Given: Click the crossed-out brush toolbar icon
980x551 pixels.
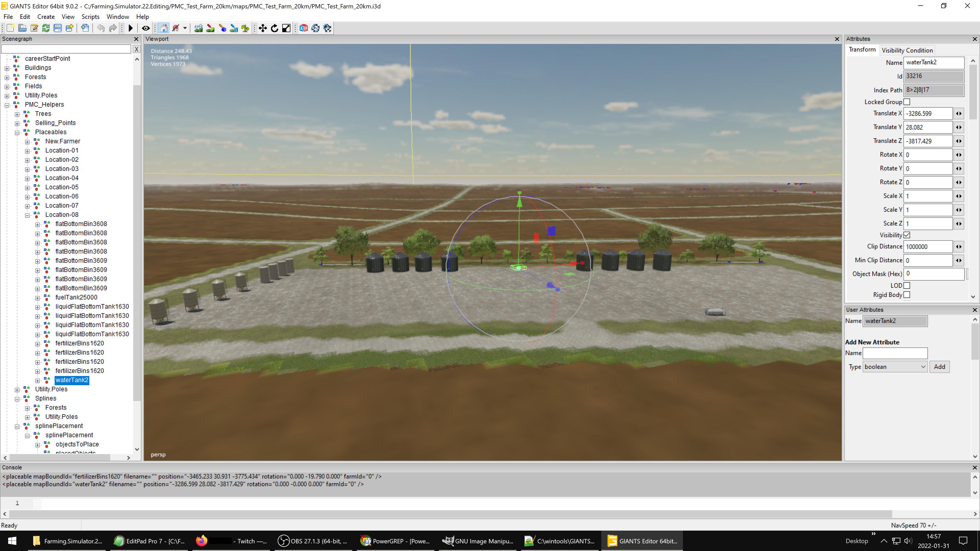Looking at the screenshot, I should [176, 28].
